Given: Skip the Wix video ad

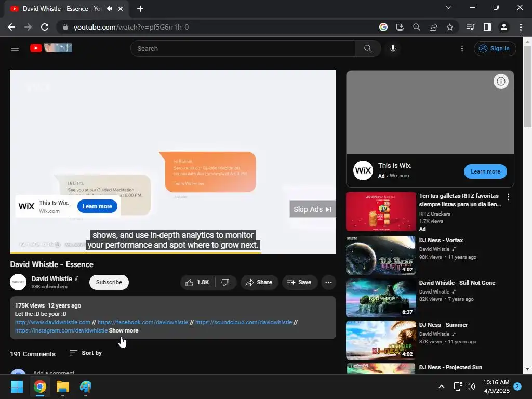Looking at the screenshot, I should pos(312,209).
